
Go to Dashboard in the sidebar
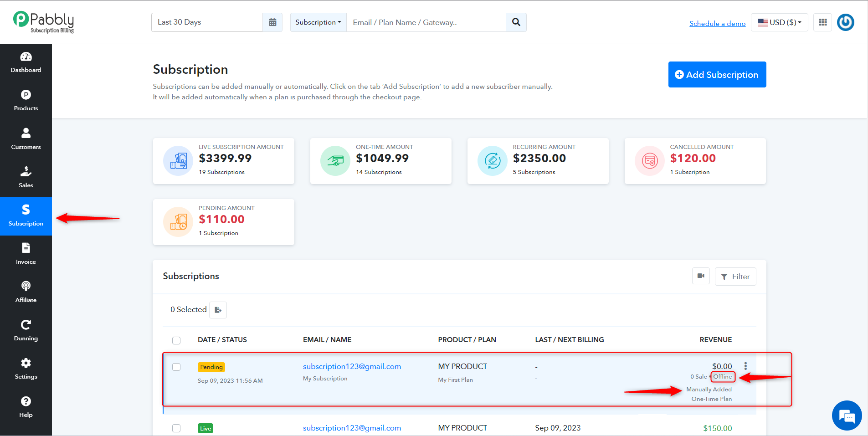(x=26, y=63)
